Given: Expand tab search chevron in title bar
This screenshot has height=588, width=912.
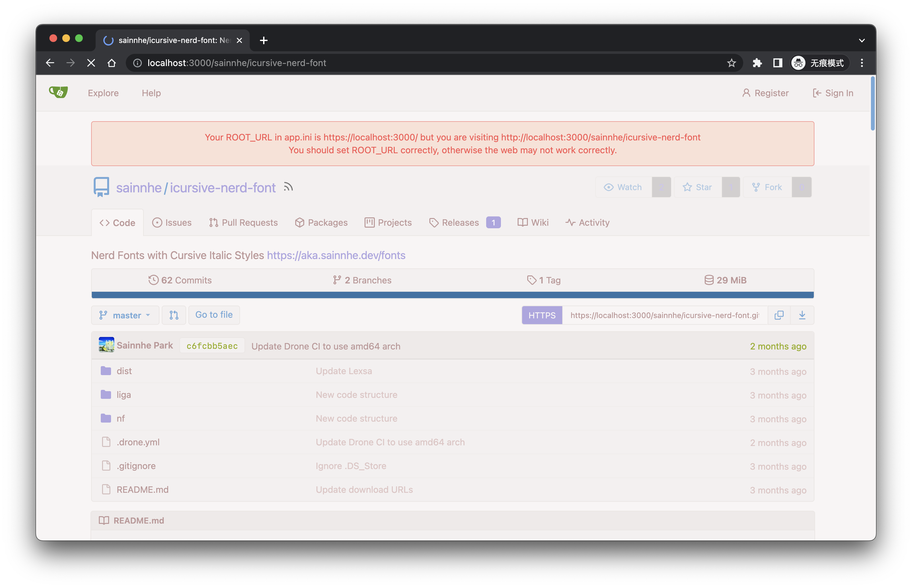Looking at the screenshot, I should click(862, 40).
